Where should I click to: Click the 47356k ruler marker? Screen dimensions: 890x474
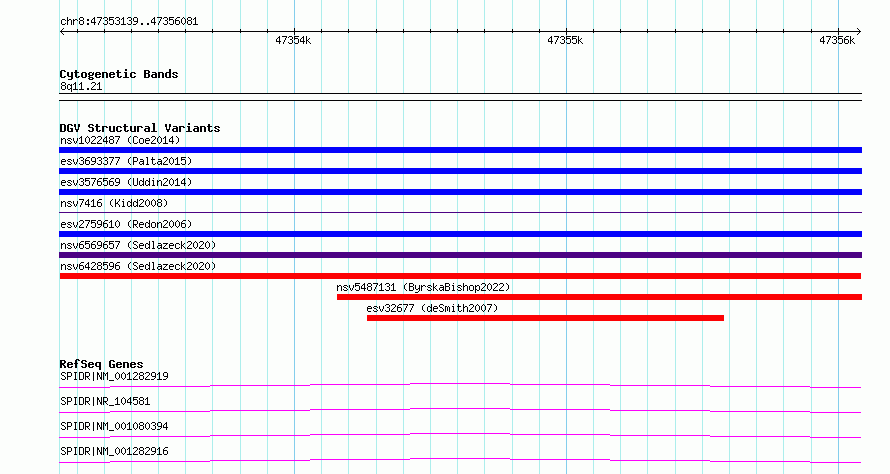click(x=837, y=40)
